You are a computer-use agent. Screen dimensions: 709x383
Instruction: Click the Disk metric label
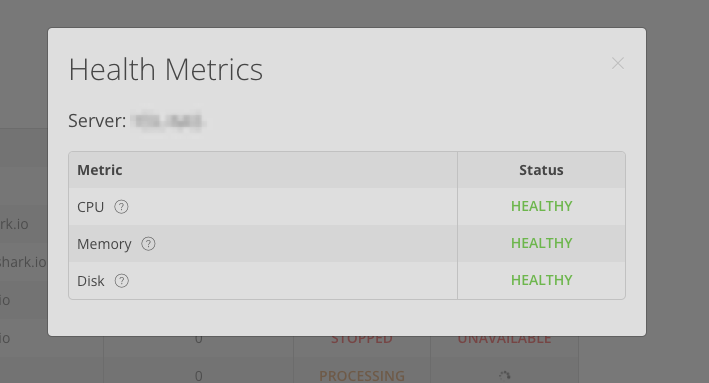pyautogui.click(x=90, y=281)
